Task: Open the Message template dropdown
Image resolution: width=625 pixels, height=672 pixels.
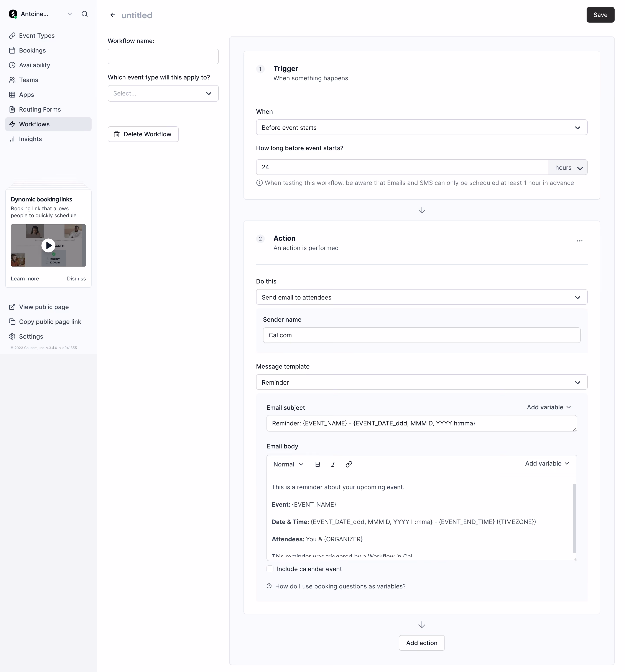Action: pos(421,382)
